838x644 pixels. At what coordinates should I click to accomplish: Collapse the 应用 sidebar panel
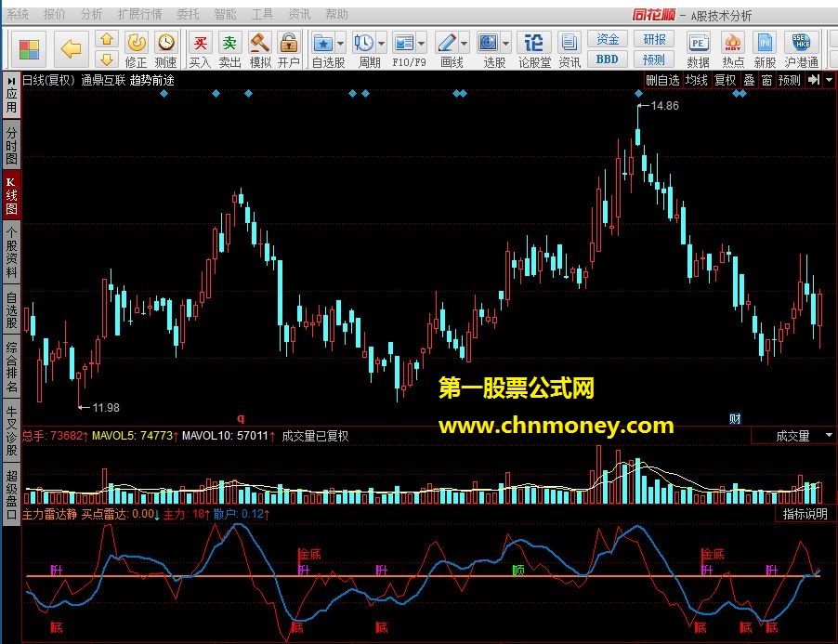(x=11, y=94)
